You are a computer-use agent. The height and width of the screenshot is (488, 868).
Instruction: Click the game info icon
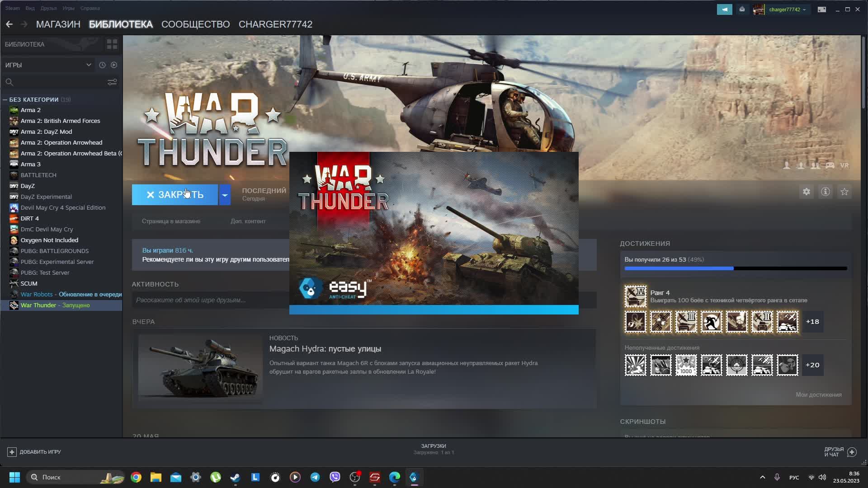pyautogui.click(x=825, y=192)
